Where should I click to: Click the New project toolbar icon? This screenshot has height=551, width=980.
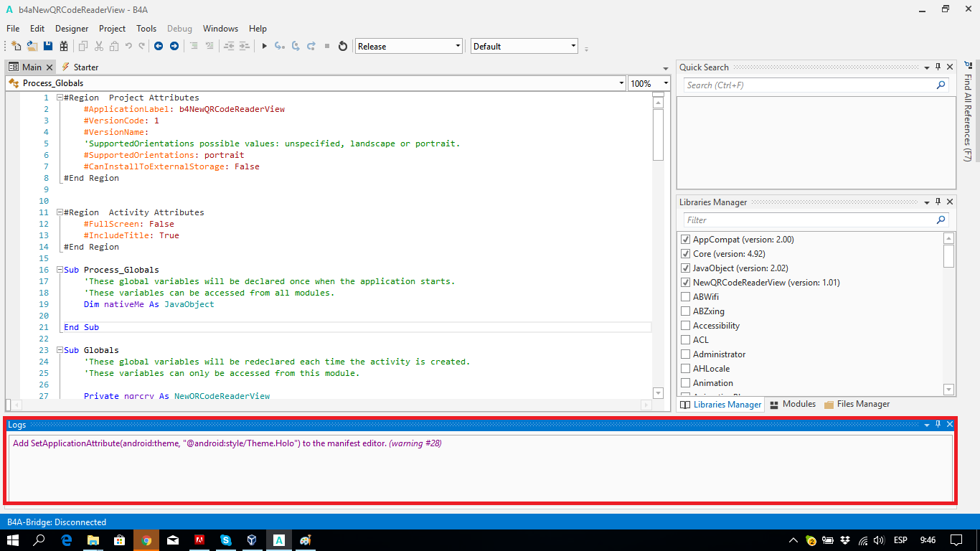click(x=16, y=46)
